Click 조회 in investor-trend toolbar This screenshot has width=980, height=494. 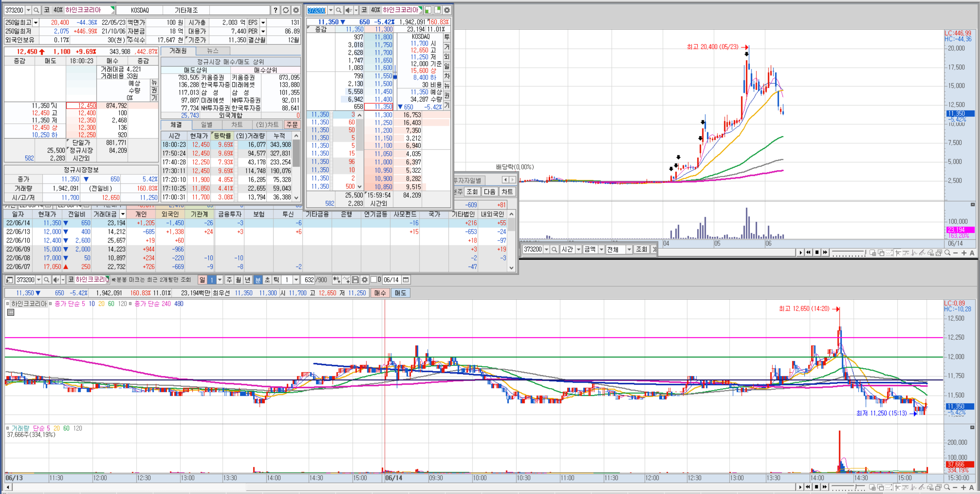(642, 249)
